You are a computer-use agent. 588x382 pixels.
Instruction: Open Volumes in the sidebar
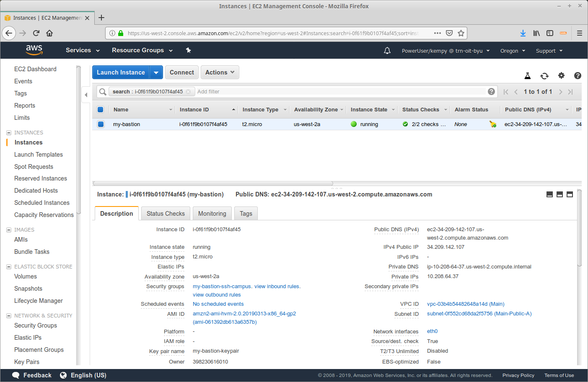26,276
